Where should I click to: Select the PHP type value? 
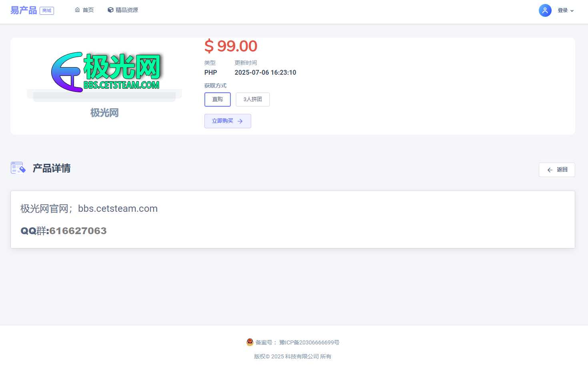[x=211, y=72]
